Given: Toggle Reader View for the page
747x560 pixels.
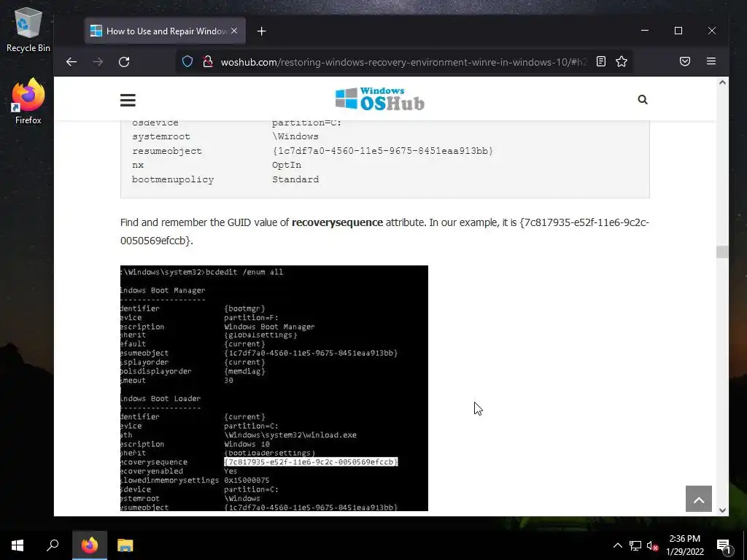Looking at the screenshot, I should click(x=601, y=61).
